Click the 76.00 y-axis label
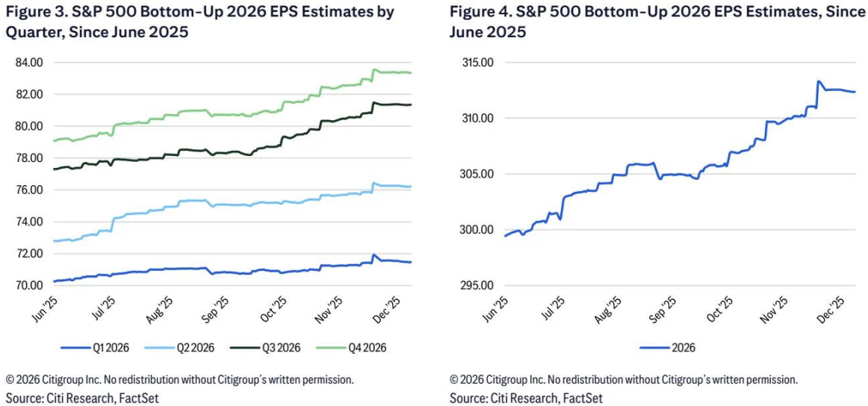 [x=29, y=190]
